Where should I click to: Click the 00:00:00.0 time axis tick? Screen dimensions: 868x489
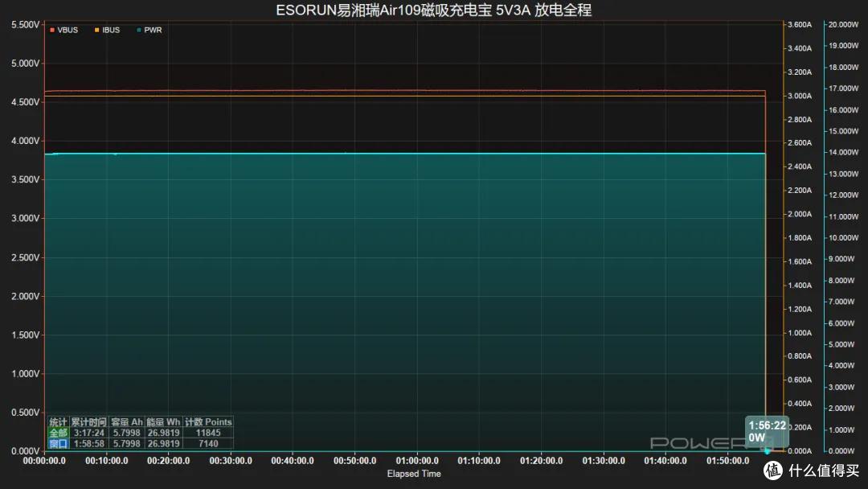tap(44, 461)
